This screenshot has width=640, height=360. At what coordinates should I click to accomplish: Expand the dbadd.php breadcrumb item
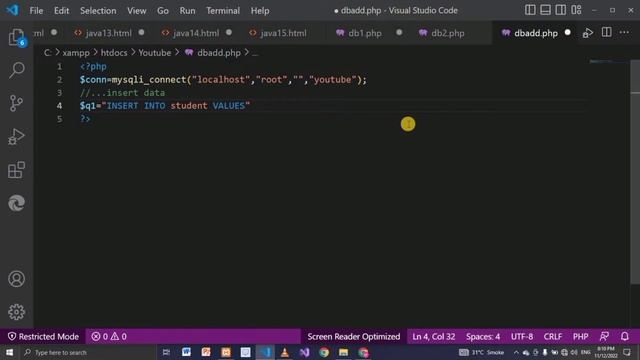click(219, 53)
